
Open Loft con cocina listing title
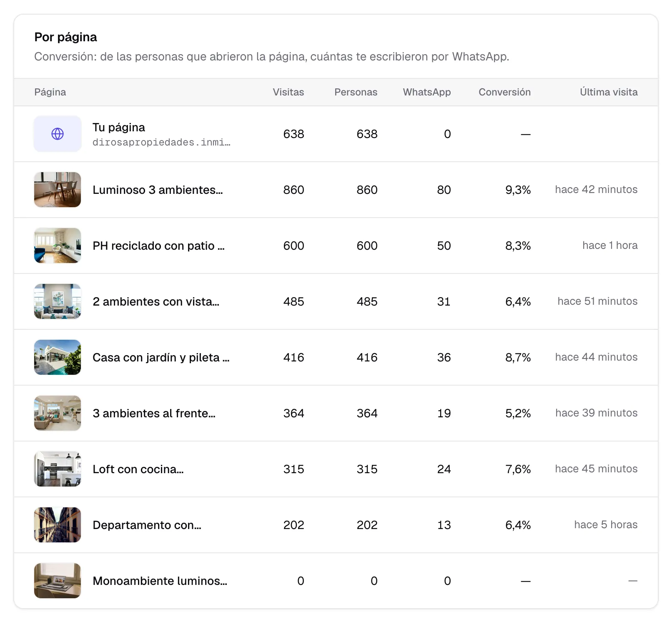pyautogui.click(x=138, y=469)
